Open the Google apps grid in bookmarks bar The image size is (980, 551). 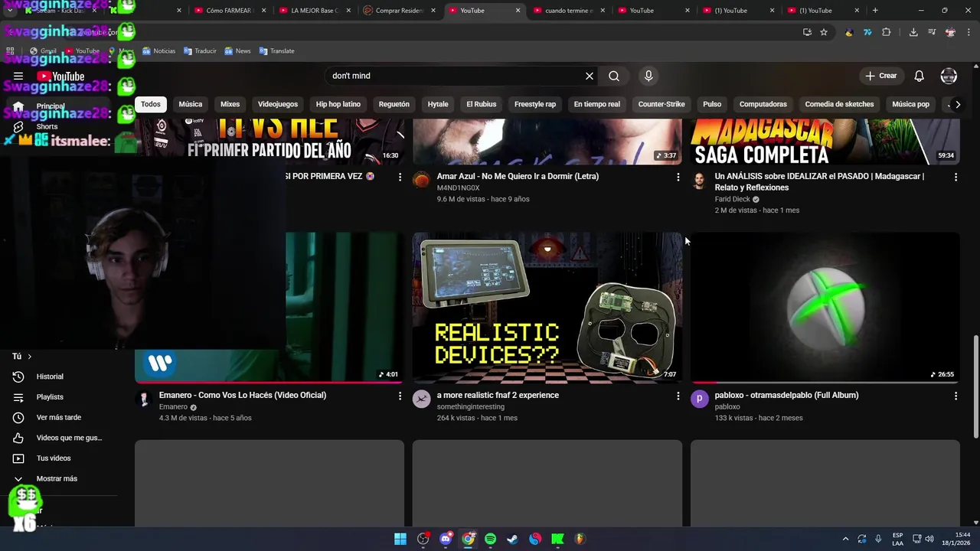pyautogui.click(x=10, y=51)
